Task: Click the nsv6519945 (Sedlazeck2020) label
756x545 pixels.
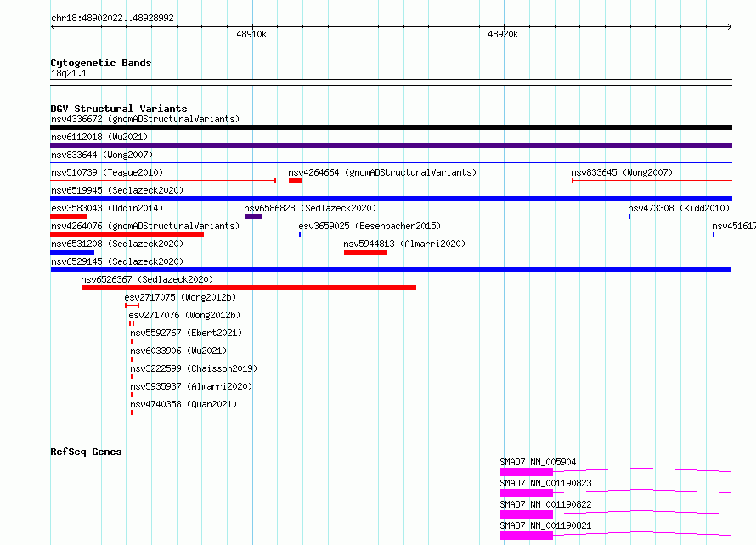Action: [117, 190]
